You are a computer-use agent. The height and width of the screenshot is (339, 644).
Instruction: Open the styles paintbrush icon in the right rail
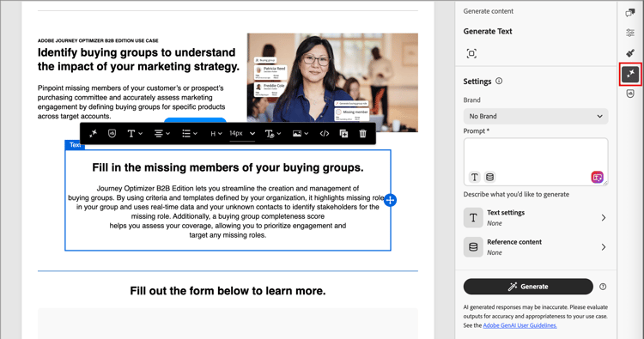point(630,53)
